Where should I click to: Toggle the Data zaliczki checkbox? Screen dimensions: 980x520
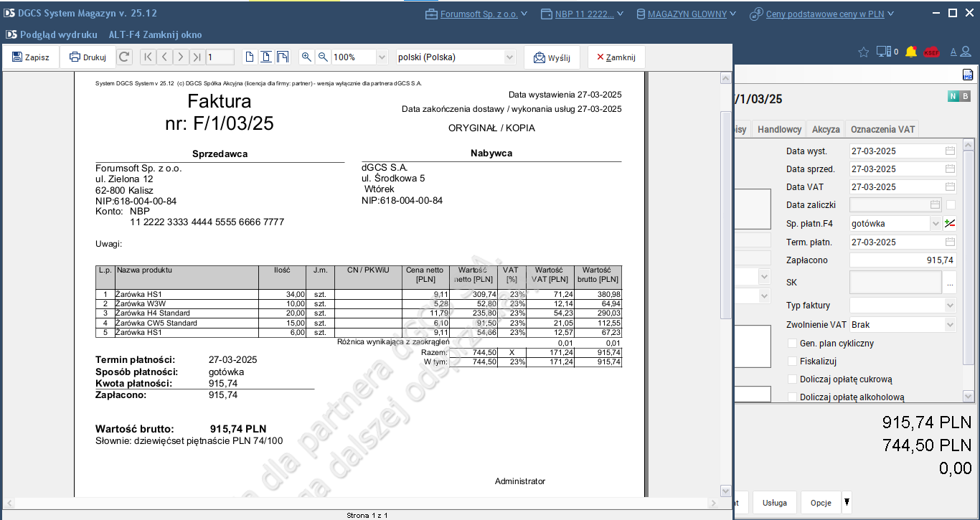click(x=951, y=205)
